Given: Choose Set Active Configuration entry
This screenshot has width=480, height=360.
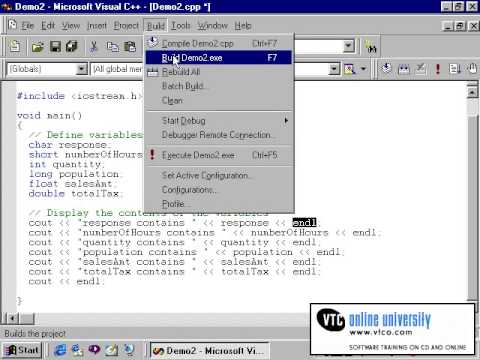Looking at the screenshot, I should pos(219,176).
